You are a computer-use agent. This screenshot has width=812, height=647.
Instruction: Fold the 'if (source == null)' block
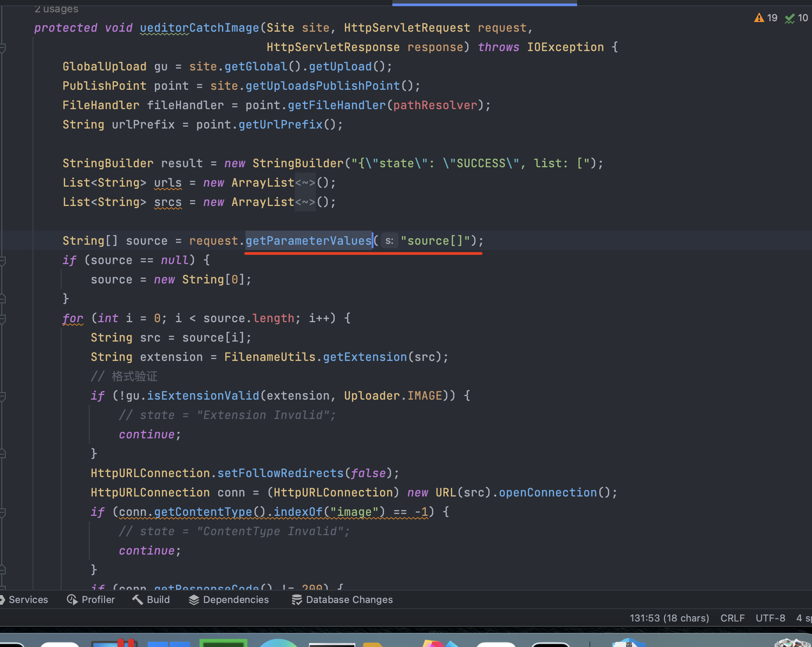3,260
